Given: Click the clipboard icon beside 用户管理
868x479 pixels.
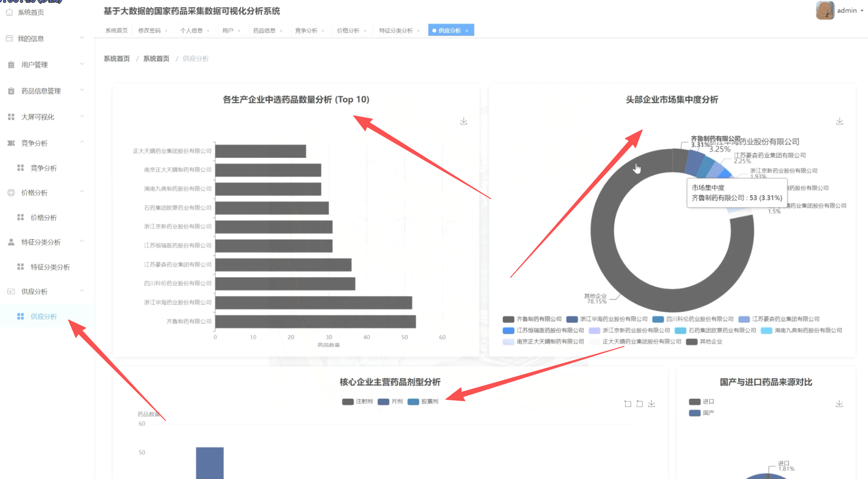Looking at the screenshot, I should pos(11,65).
